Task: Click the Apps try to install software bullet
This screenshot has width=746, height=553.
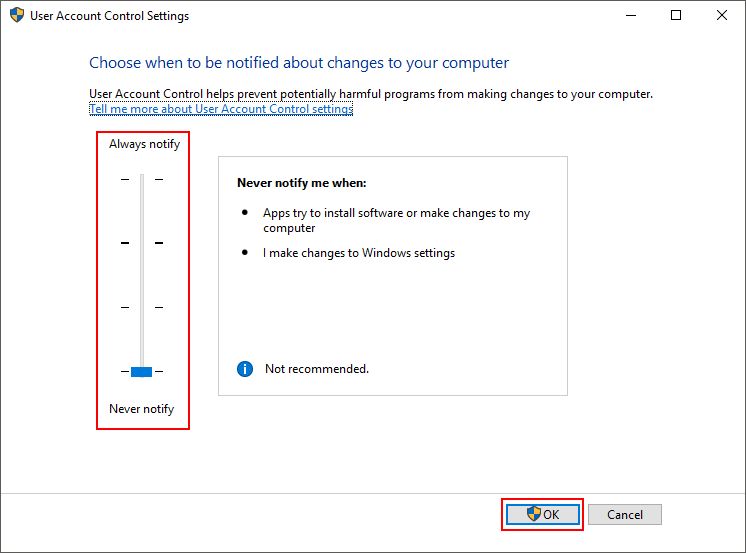Action: pos(396,220)
